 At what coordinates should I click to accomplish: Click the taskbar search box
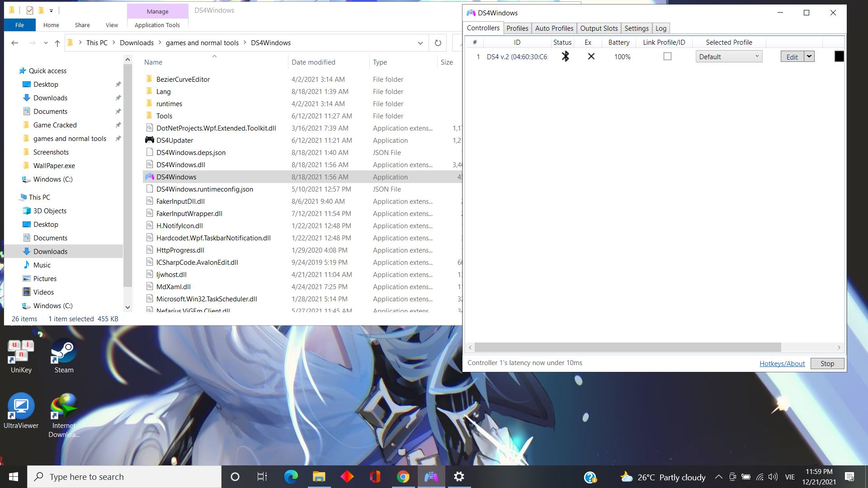click(x=124, y=477)
